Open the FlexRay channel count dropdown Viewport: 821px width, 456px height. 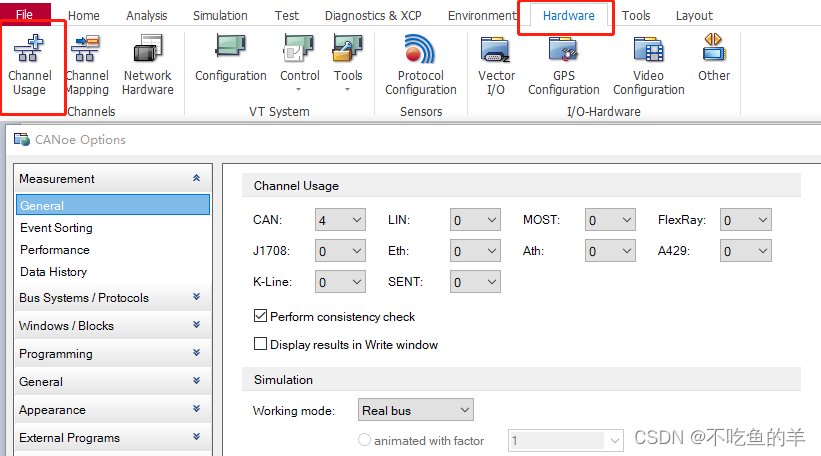tap(746, 220)
